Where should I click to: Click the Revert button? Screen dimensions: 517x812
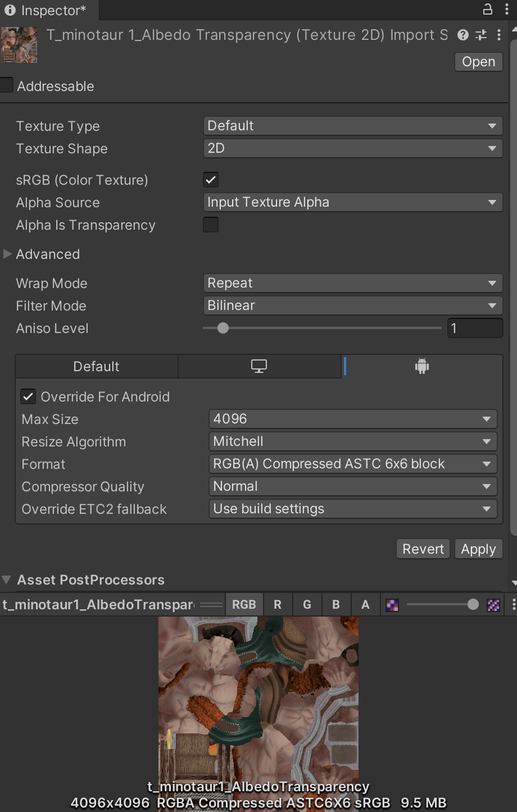423,549
